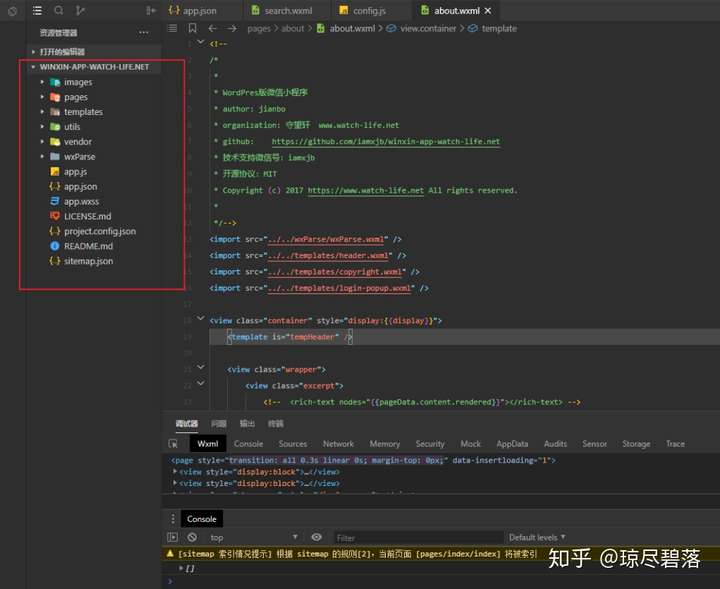The image size is (720, 589).
Task: Click the wxParse.wxml import path
Action: click(326, 239)
